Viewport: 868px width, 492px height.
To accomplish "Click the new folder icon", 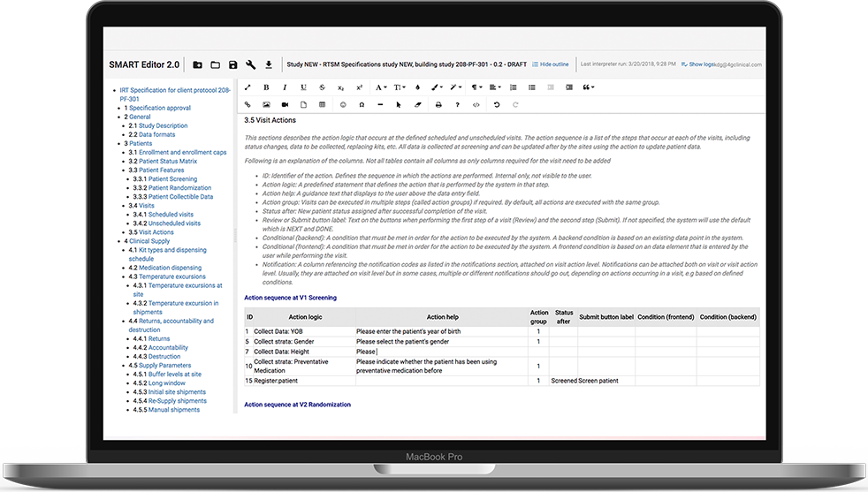I will point(197,64).
